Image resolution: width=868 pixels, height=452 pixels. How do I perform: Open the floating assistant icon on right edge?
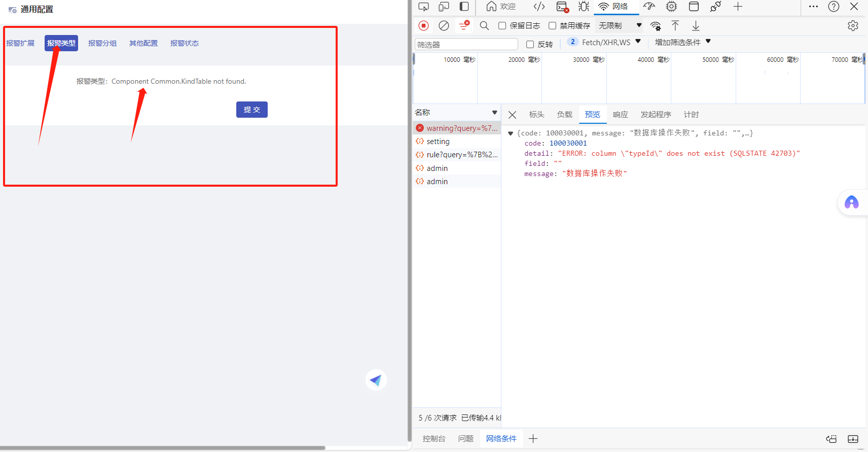click(x=852, y=202)
